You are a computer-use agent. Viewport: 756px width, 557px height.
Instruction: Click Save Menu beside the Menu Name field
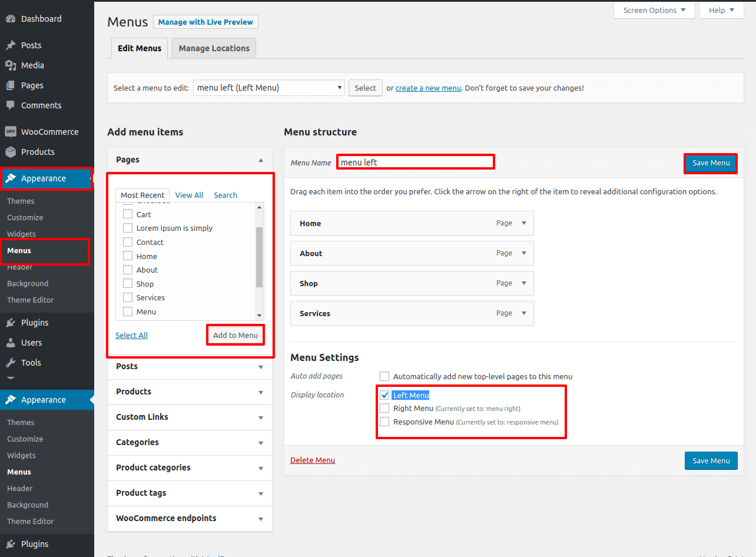pyautogui.click(x=711, y=163)
